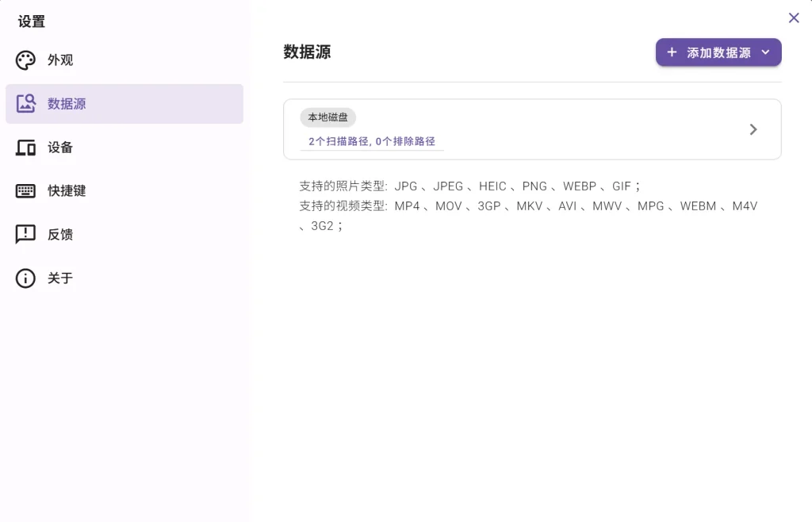Go to the 快捷键 settings page
The image size is (812, 522).
coord(67,191)
